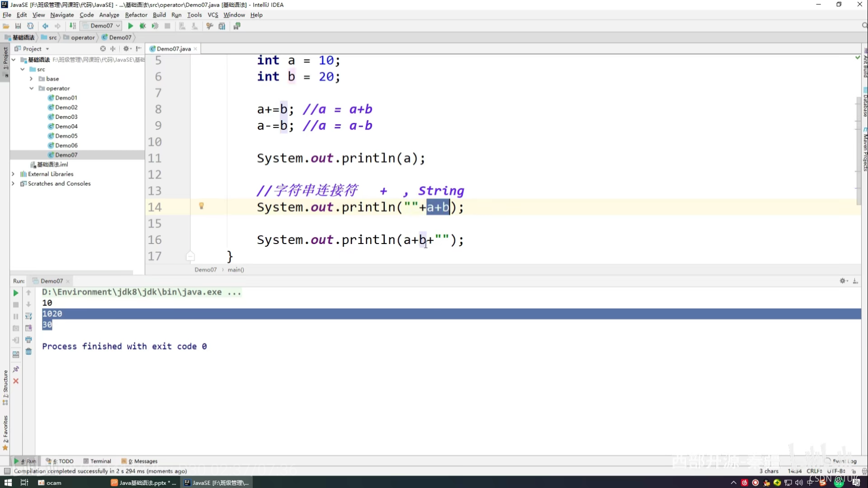Switch to JavaSE基础语法.pptx taskbar window
Screen dimensions: 868x488
coord(143,483)
